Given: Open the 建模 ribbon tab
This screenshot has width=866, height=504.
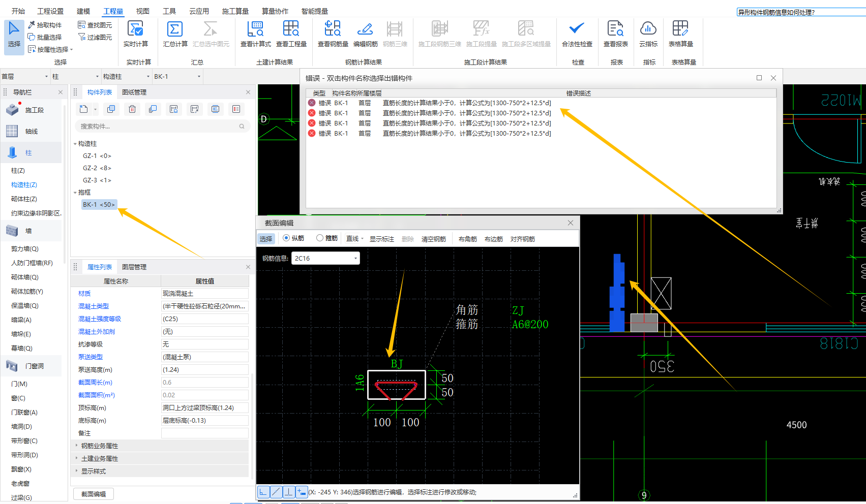Looking at the screenshot, I should point(83,11).
